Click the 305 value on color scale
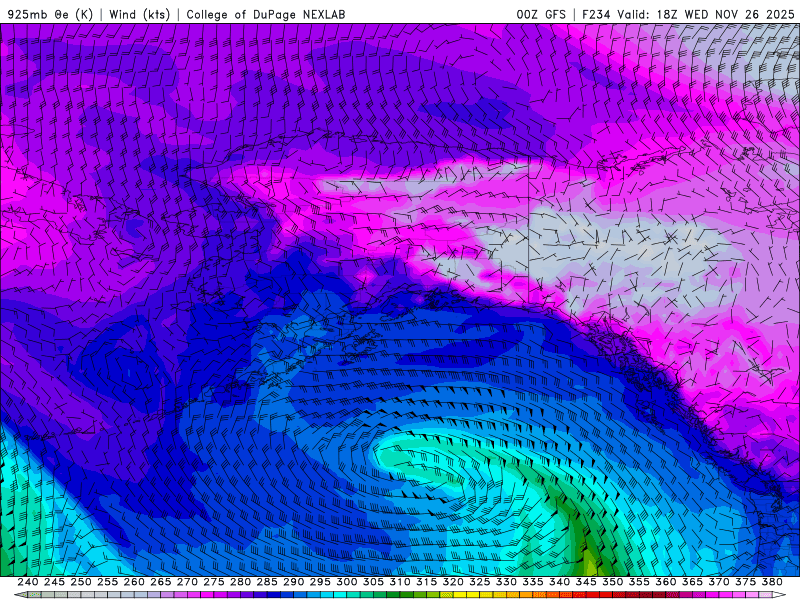Screen dimensions: 800x600 click(373, 582)
